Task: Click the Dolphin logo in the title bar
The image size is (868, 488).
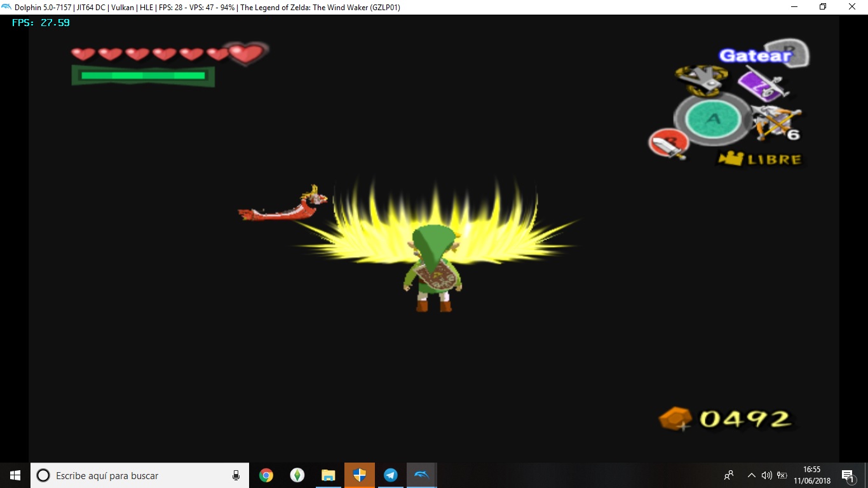Action: [x=6, y=7]
